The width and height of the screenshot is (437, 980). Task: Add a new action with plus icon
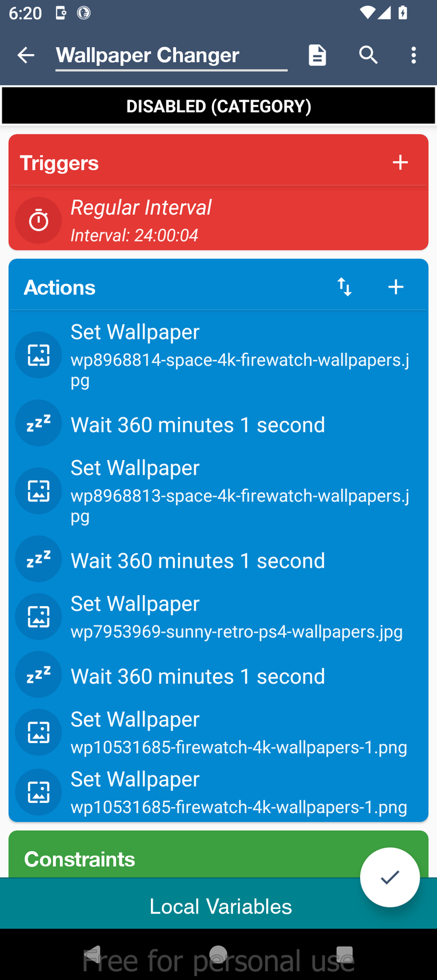coord(396,287)
